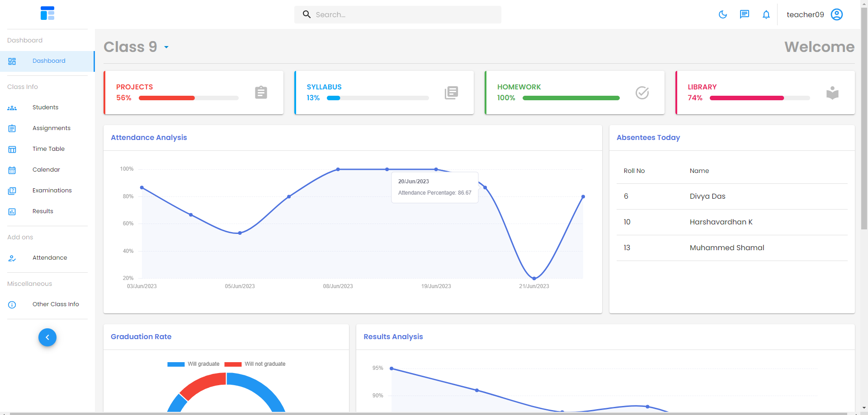Click the Other Class Info icon
The image size is (868, 415).
point(12,305)
